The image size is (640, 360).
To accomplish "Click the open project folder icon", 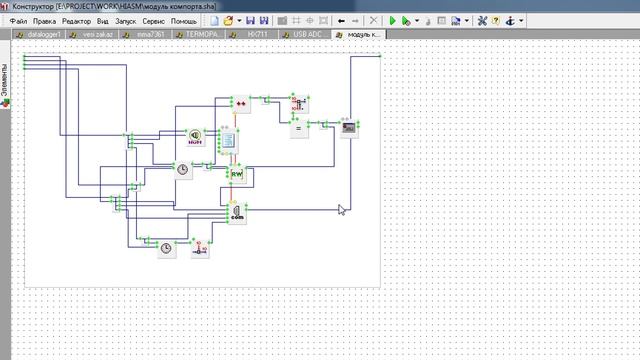I will pyautogui.click(x=229, y=21).
